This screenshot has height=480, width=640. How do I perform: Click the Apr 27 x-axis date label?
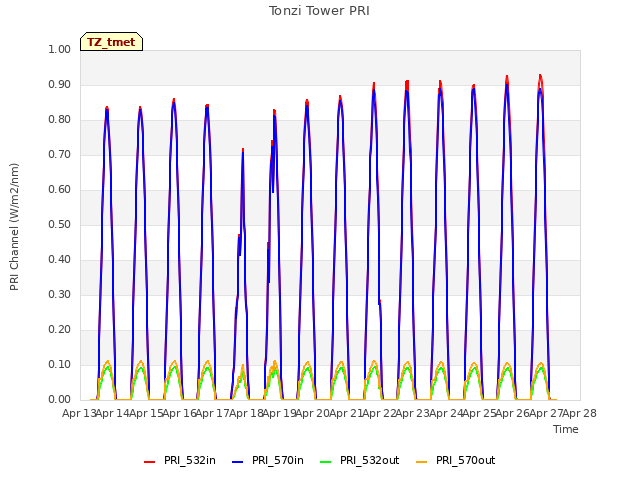tap(546, 413)
